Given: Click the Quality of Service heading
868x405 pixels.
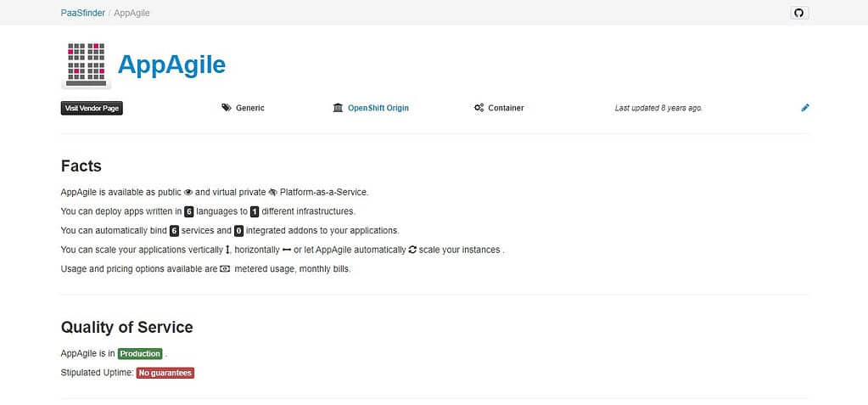Looking at the screenshot, I should point(126,328).
